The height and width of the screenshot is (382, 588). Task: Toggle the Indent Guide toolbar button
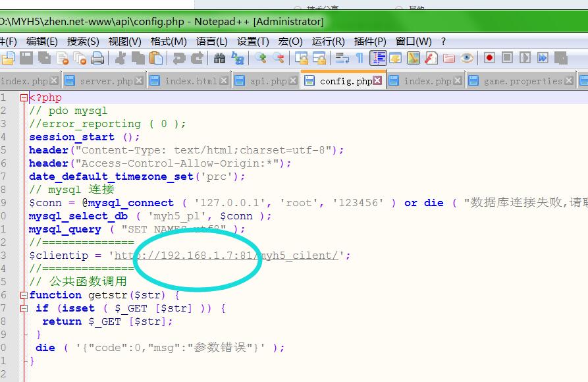tap(378, 59)
